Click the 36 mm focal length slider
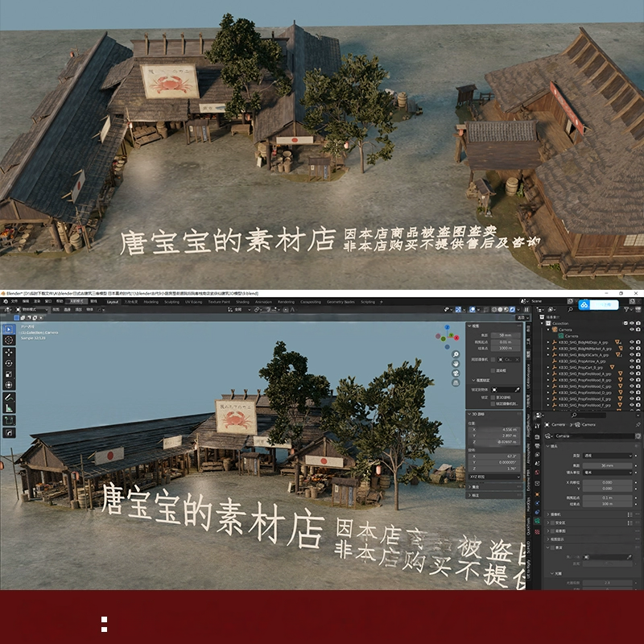Viewport: 644px width, 644px height. pyautogui.click(x=609, y=466)
